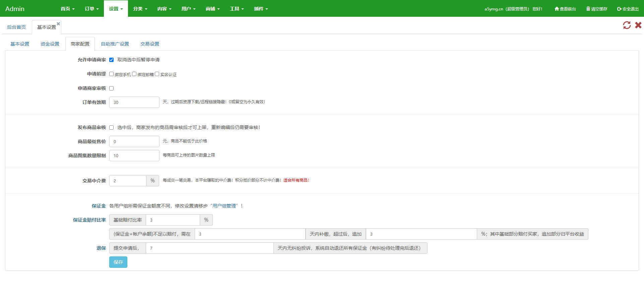644x304 pixels.
Task: Open the 商铺 dropdown menu
Action: tap(212, 9)
